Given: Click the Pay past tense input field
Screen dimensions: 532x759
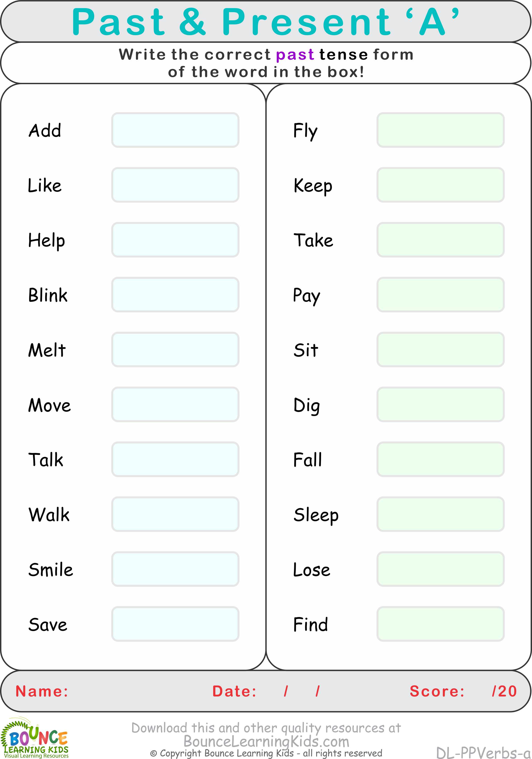Looking at the screenshot, I should click(x=440, y=294).
